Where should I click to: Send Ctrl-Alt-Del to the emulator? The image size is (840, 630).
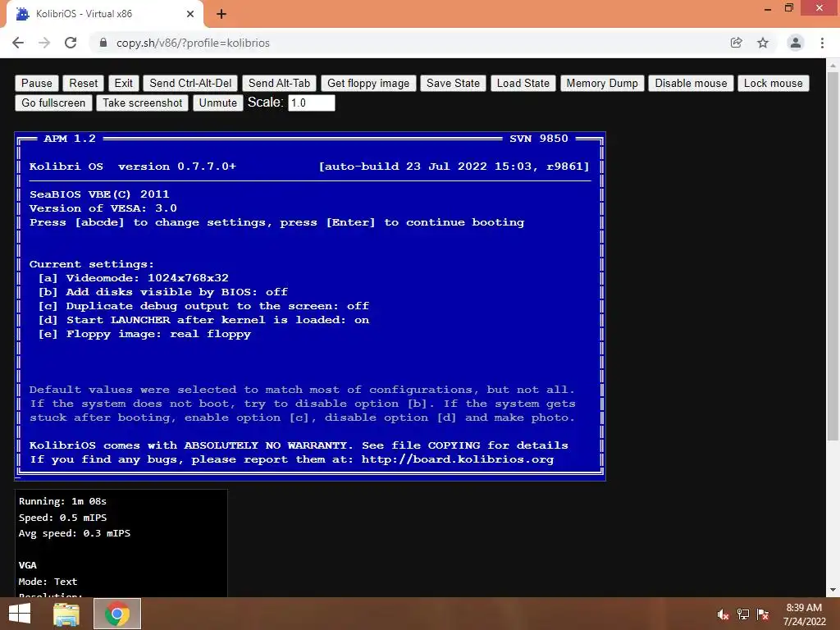coord(190,83)
